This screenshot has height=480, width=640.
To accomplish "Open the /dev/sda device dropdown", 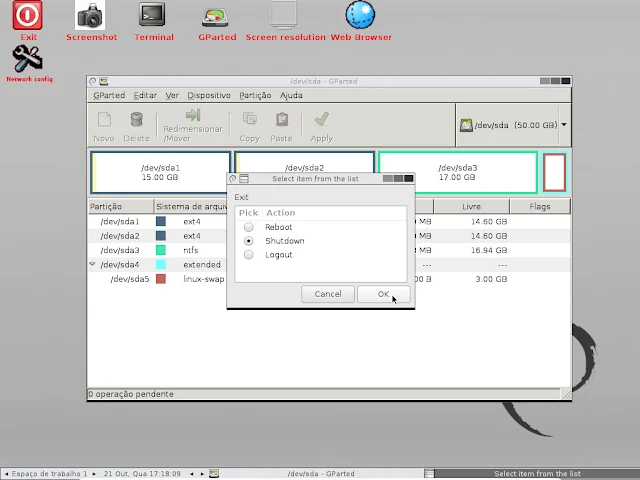I will (x=564, y=125).
